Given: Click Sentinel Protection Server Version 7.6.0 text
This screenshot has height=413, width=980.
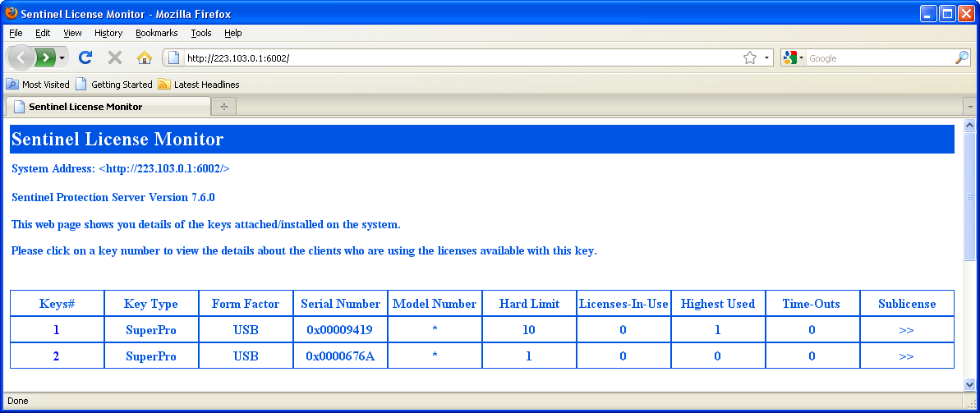Looking at the screenshot, I should 113,197.
